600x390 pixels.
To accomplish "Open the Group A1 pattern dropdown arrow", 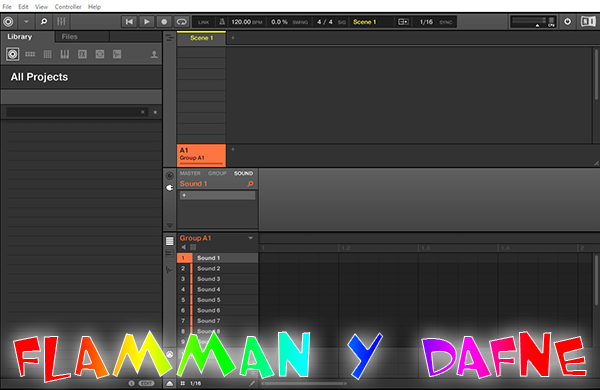I will tap(250, 238).
